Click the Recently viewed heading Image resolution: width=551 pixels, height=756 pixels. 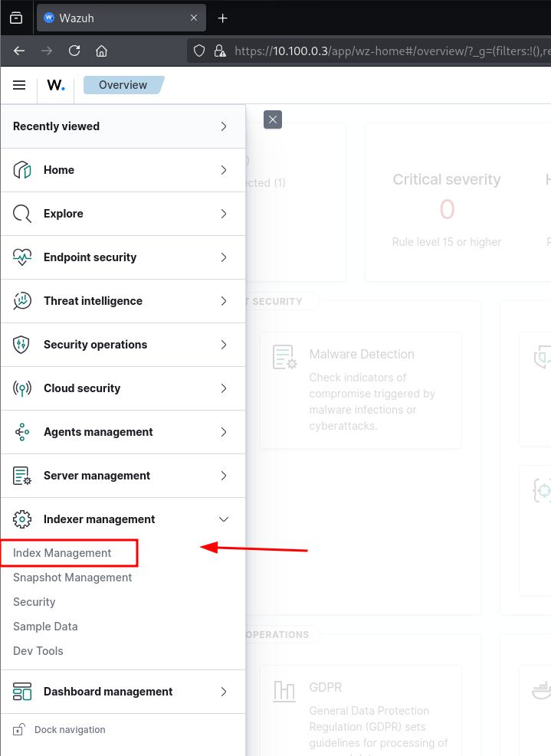click(x=57, y=126)
